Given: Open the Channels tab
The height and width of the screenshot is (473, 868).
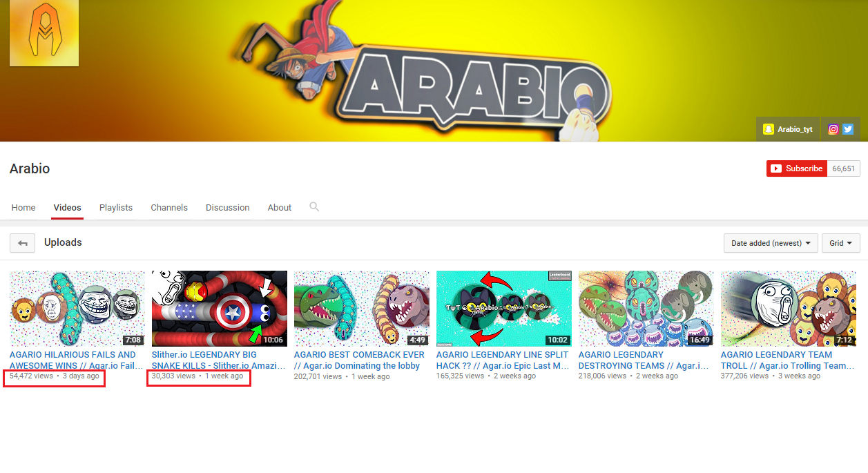Looking at the screenshot, I should [169, 207].
